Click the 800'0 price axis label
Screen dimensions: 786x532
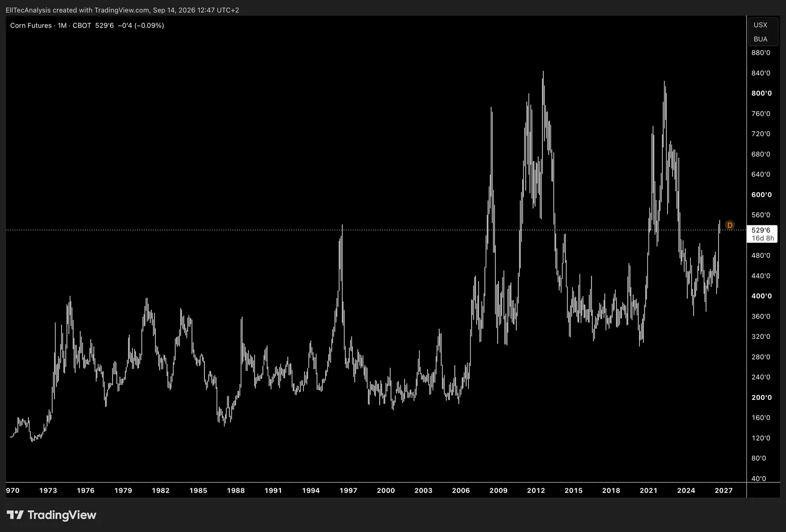(761, 93)
